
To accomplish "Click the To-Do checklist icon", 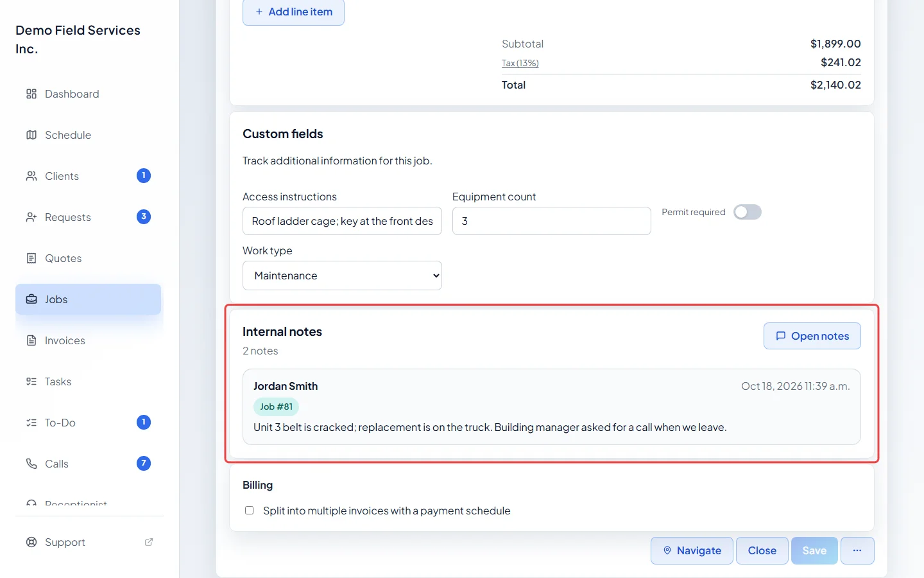I will coord(31,423).
